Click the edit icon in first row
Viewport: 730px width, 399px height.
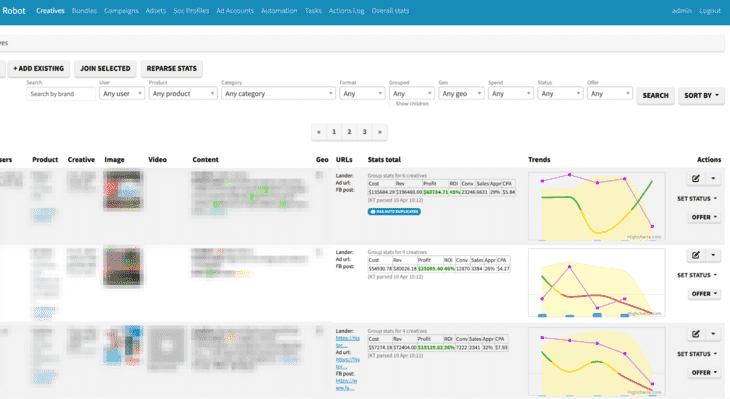coord(696,178)
